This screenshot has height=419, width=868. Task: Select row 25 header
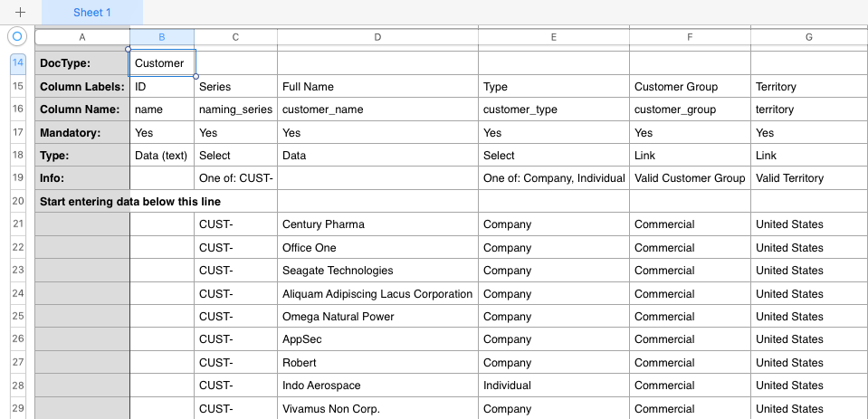(x=18, y=317)
